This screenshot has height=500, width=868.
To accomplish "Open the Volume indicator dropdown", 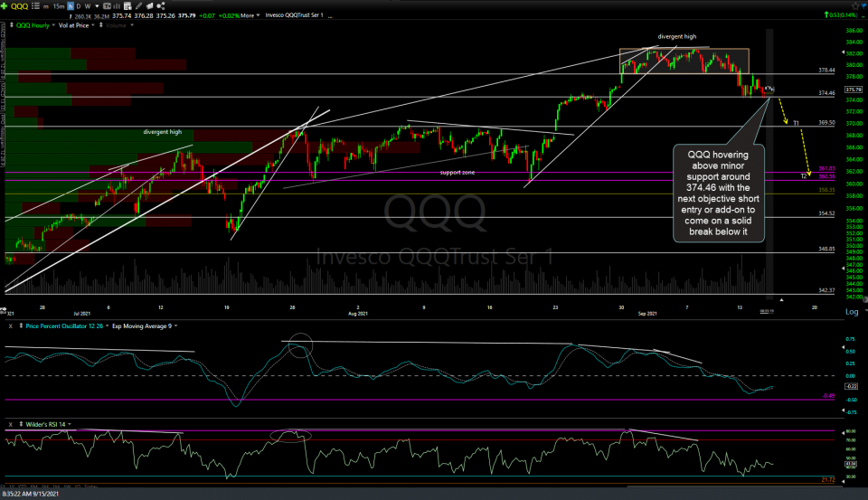I will click(x=132, y=25).
